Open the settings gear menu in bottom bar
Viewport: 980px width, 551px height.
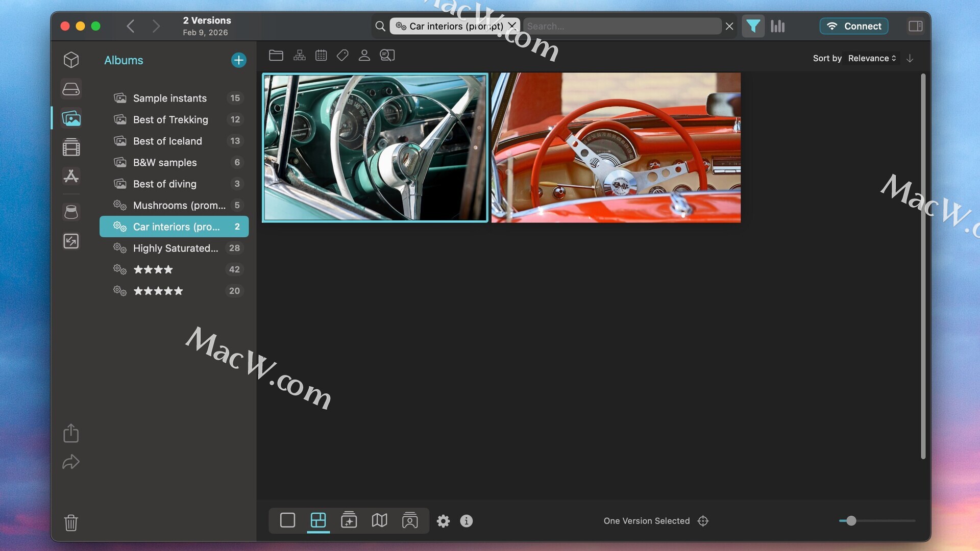[443, 521]
